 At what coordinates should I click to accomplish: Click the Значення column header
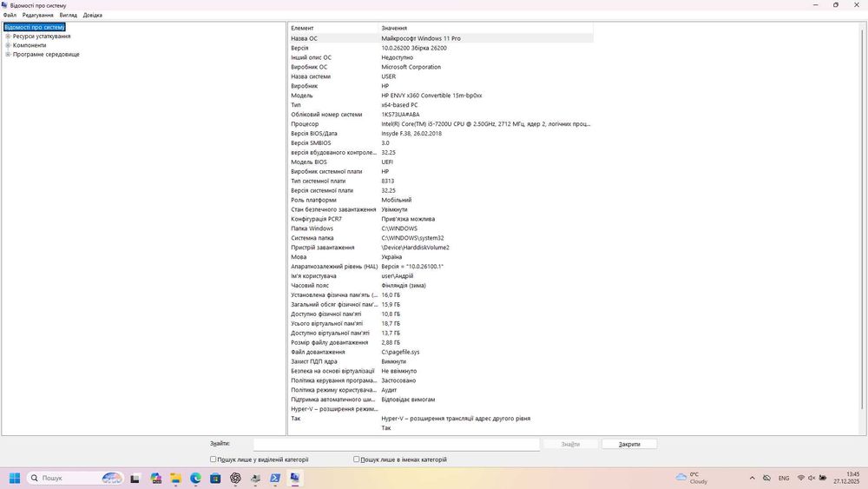click(485, 28)
